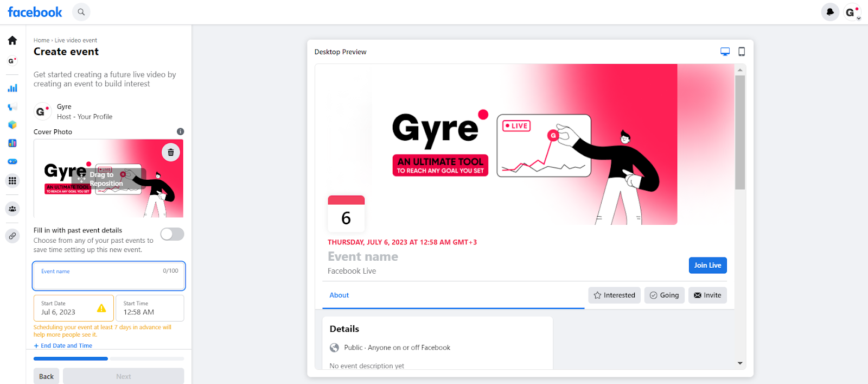Click the event date text THURSDAY, JULY 6, 2023
868x384 pixels.
[x=402, y=242]
